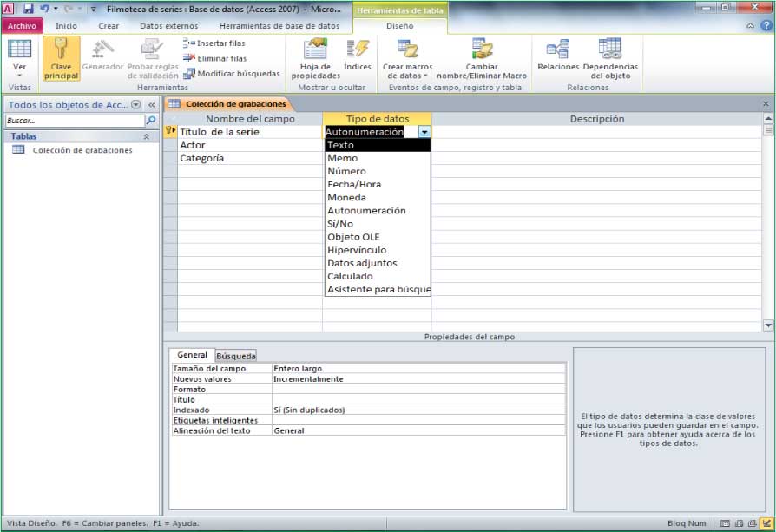
Task: Select Fecha/Hora from data type list
Action: point(354,185)
